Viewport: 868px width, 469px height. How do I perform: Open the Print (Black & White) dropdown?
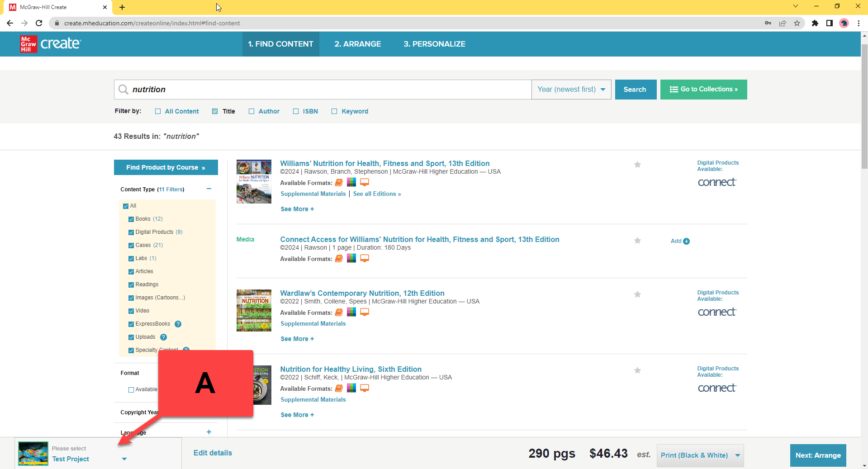click(x=700, y=455)
